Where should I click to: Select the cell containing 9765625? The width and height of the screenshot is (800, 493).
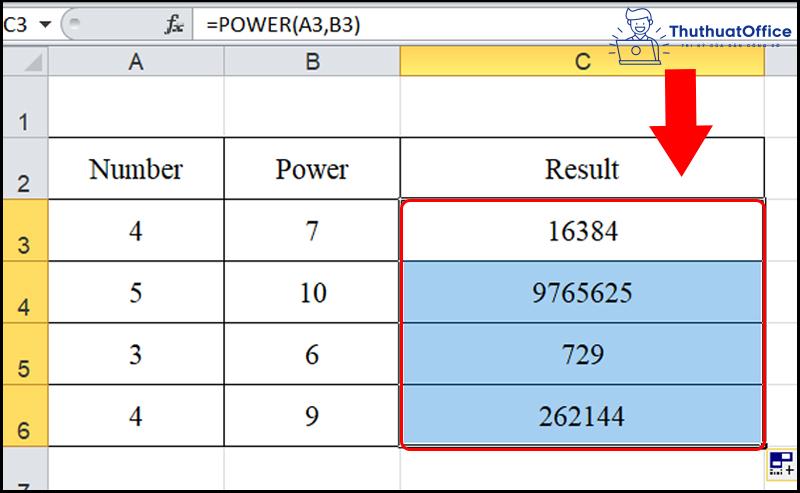582,292
